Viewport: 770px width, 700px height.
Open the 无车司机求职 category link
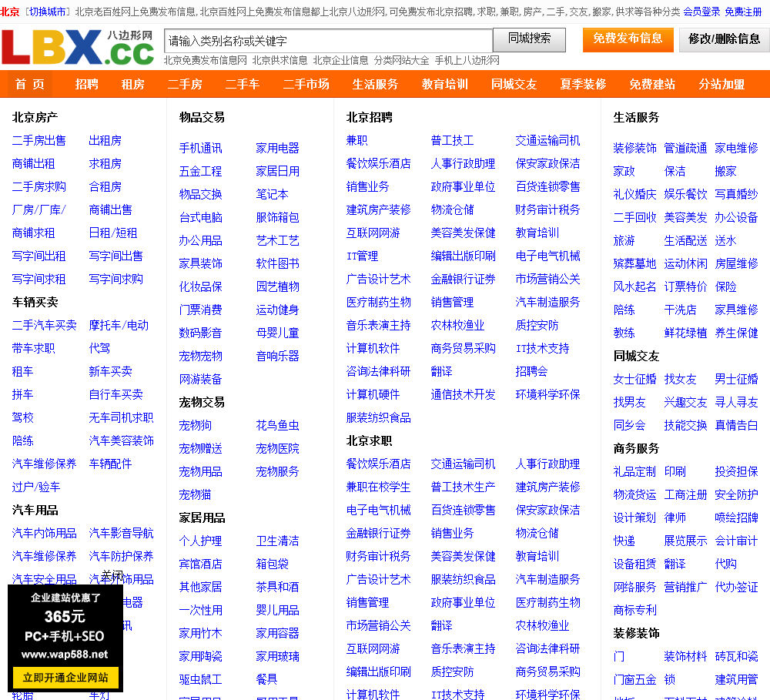(x=122, y=417)
